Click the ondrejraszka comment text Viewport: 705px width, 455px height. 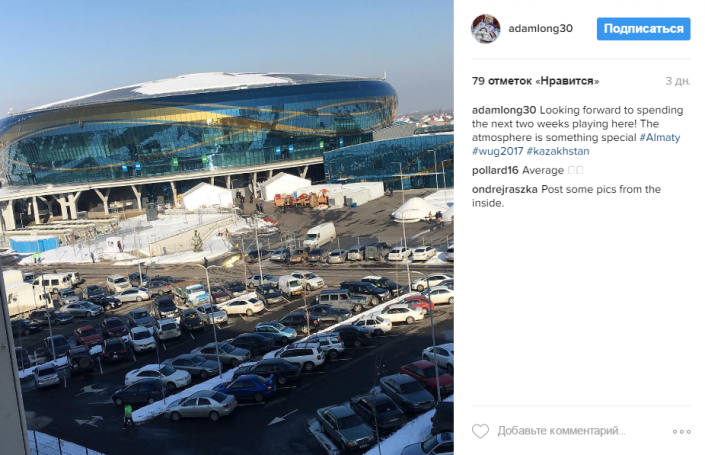tap(567, 196)
